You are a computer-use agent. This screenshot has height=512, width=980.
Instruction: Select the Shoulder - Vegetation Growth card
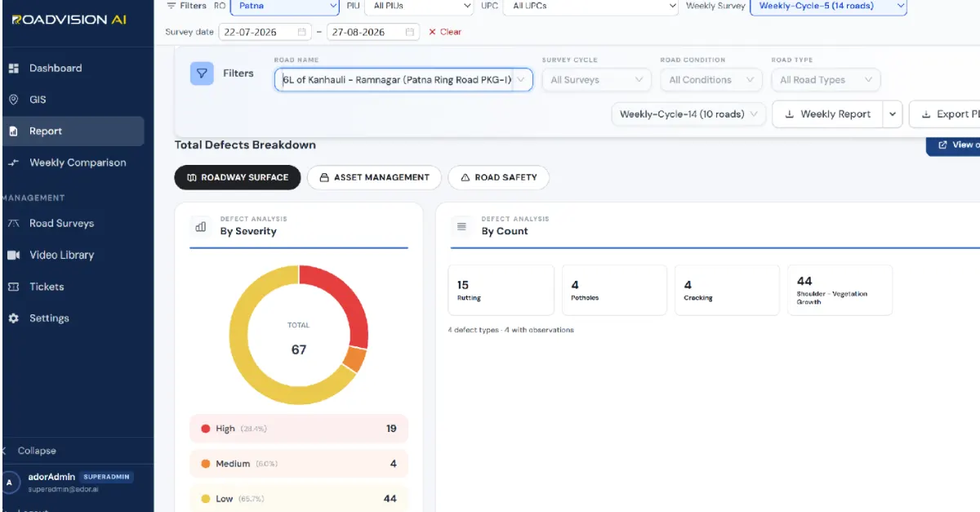coord(840,290)
